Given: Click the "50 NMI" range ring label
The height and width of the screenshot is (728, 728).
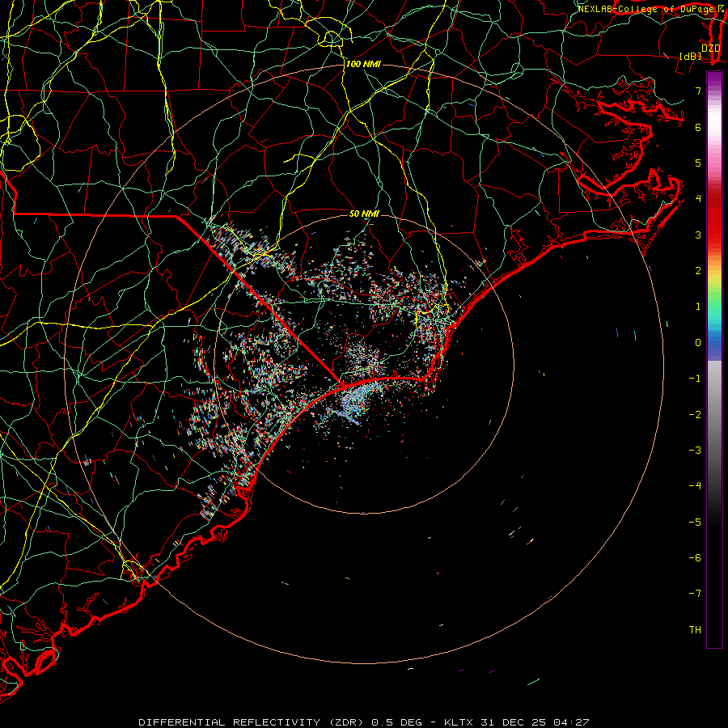Looking at the screenshot, I should point(364,214).
